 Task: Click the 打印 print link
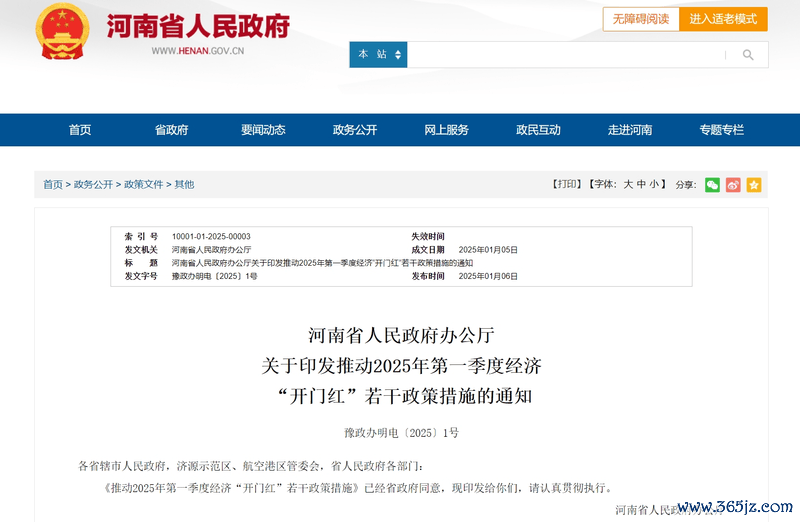click(x=567, y=184)
